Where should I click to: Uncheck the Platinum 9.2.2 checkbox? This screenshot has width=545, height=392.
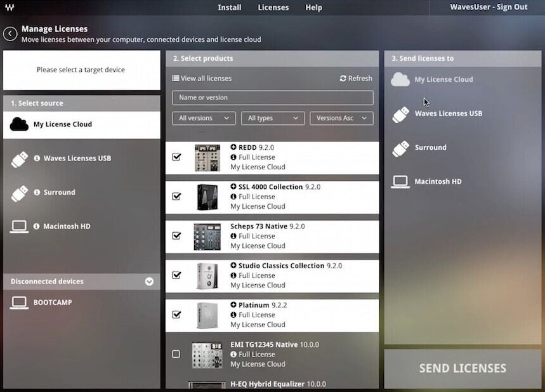(x=176, y=315)
